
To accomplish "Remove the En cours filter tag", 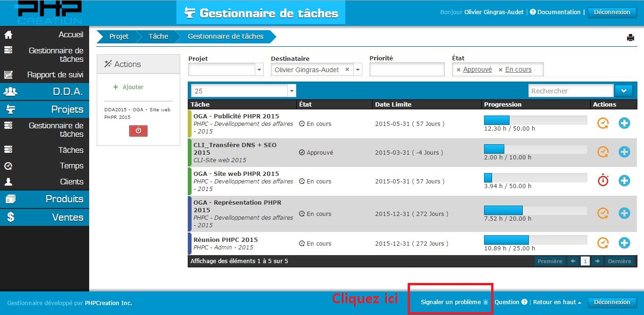I will click(501, 70).
